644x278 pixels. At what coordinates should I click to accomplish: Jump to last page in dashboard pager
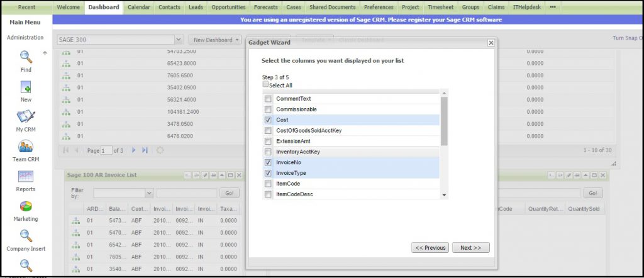[x=145, y=150]
